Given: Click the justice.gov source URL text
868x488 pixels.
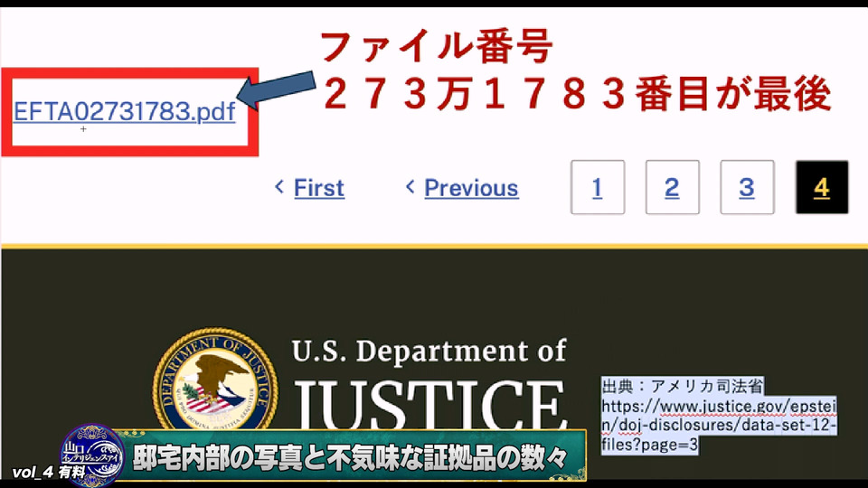Looking at the screenshot, I should (x=719, y=426).
